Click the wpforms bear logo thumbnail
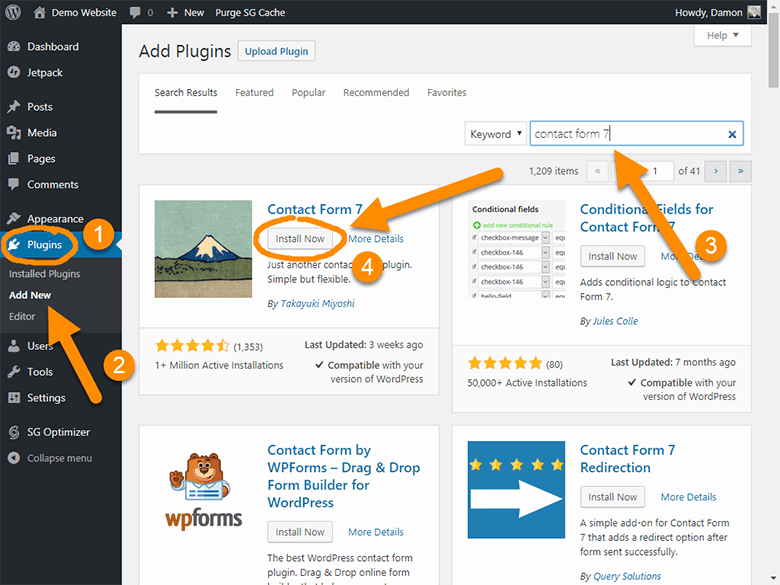780x585 pixels. [203, 490]
